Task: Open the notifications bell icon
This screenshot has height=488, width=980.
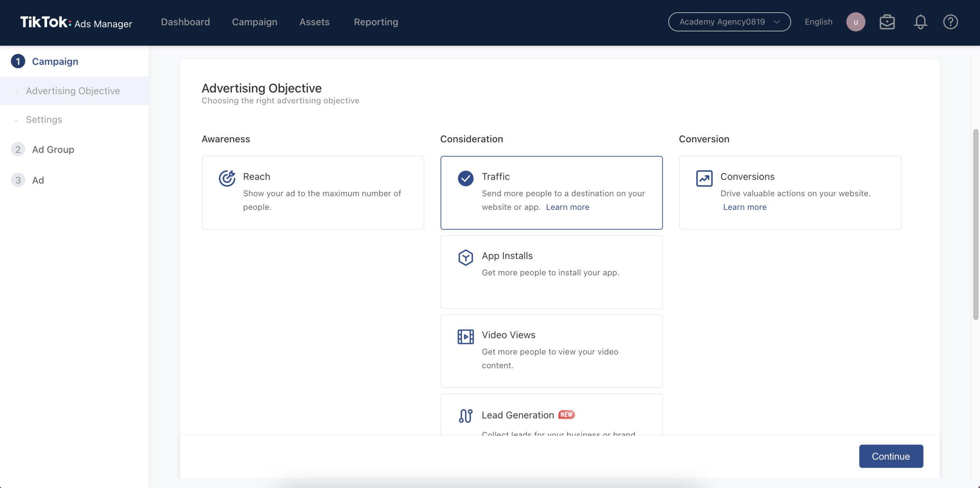Action: point(920,22)
